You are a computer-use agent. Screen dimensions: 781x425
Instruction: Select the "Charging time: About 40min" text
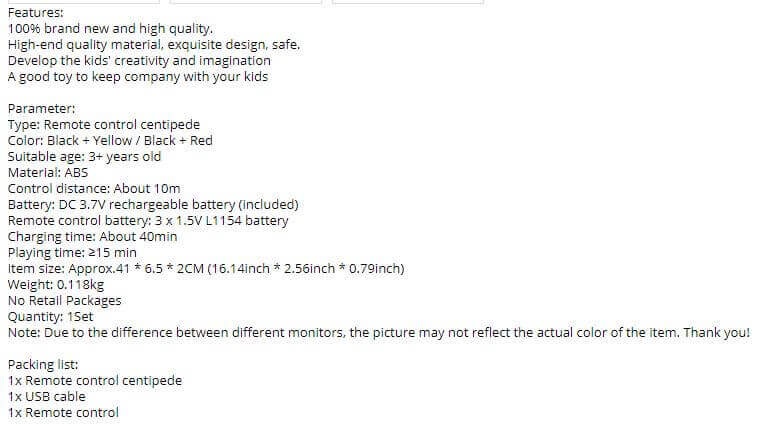pyautogui.click(x=93, y=236)
